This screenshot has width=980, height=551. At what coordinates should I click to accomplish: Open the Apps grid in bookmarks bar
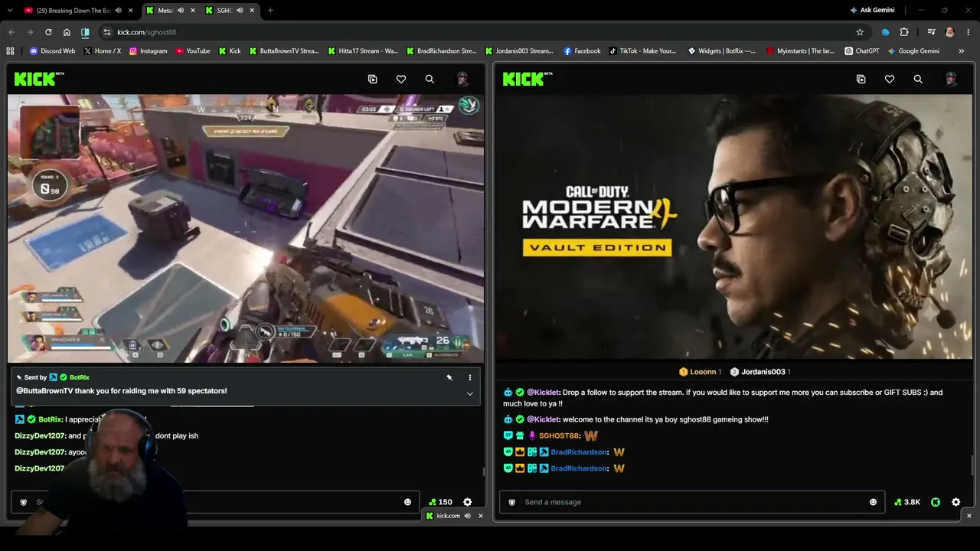pyautogui.click(x=10, y=51)
